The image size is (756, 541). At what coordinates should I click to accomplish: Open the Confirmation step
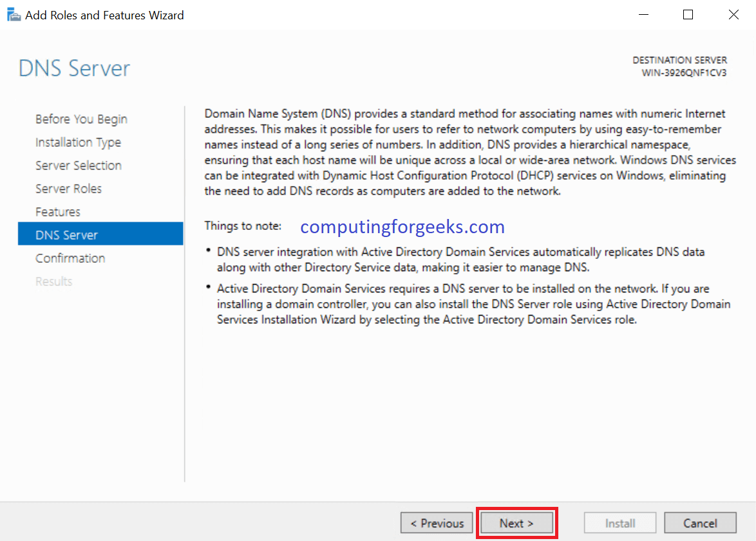tap(70, 258)
